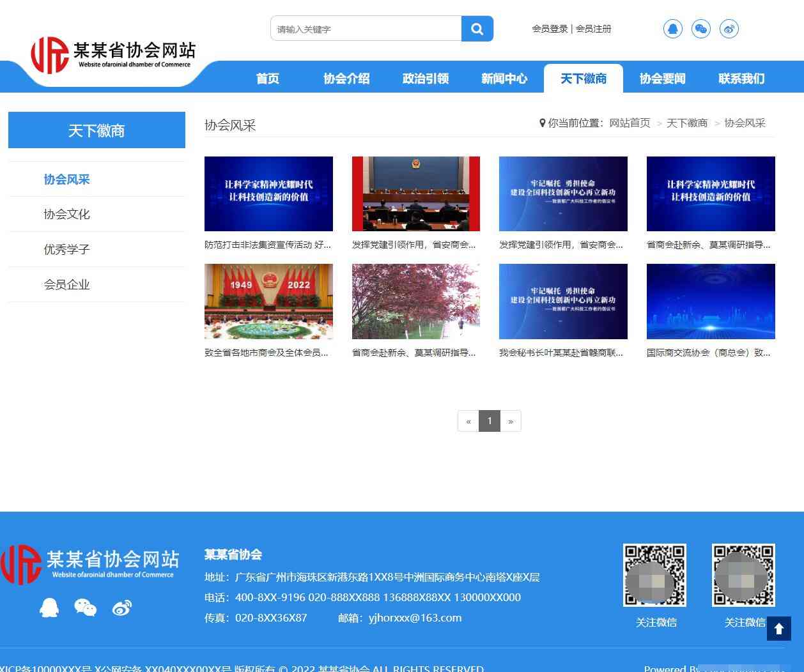The image size is (804, 672).
Task: Open the QQ icon in header
Action: 672,29
